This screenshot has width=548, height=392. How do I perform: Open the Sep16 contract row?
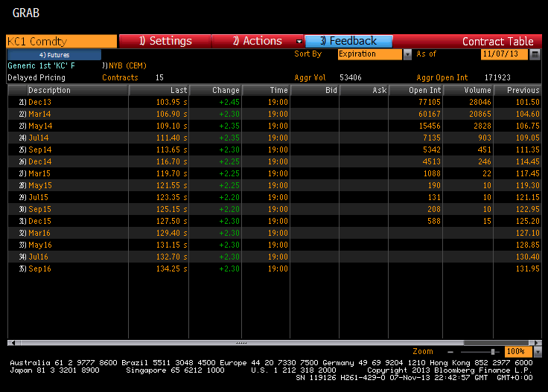(x=274, y=269)
